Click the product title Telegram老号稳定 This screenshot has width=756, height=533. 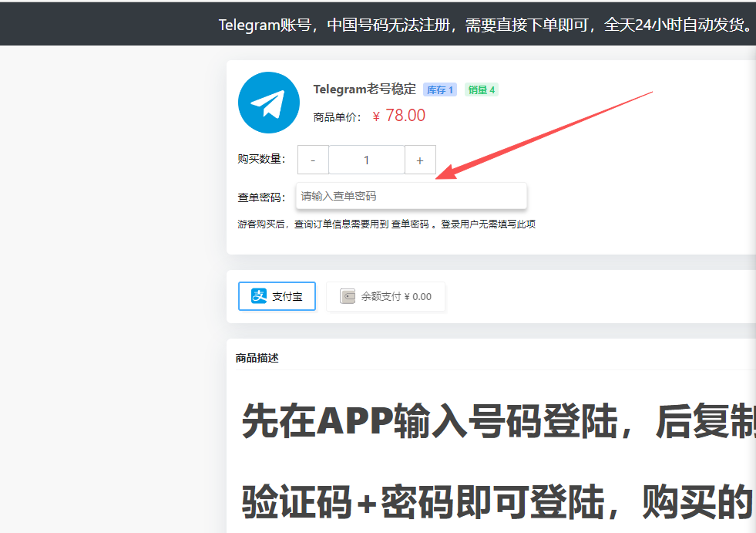tap(365, 89)
